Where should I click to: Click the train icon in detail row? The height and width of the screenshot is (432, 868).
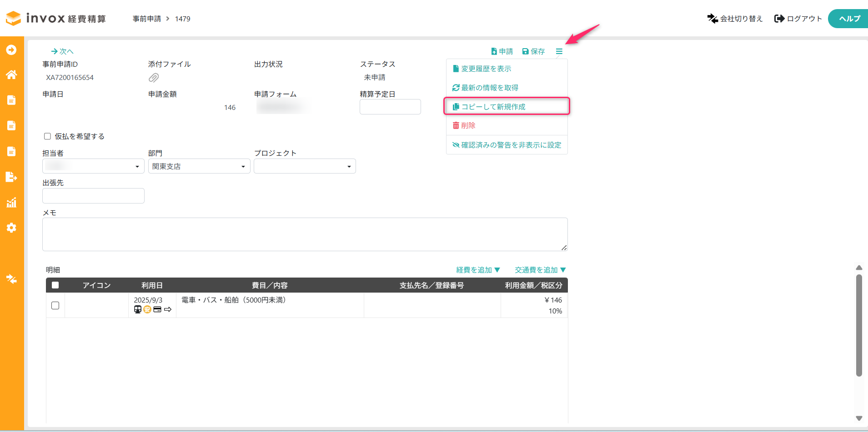point(138,309)
